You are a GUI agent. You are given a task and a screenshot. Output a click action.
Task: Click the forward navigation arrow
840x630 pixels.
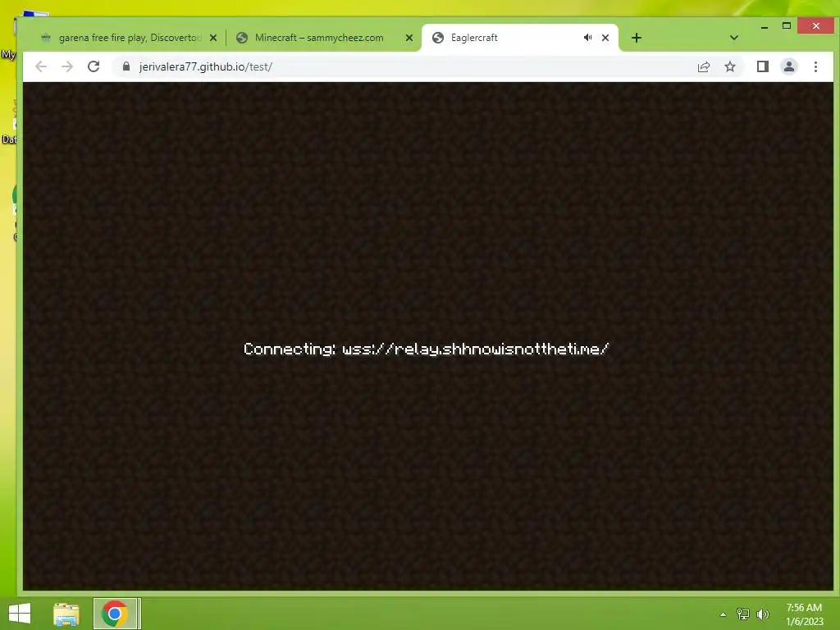[67, 66]
